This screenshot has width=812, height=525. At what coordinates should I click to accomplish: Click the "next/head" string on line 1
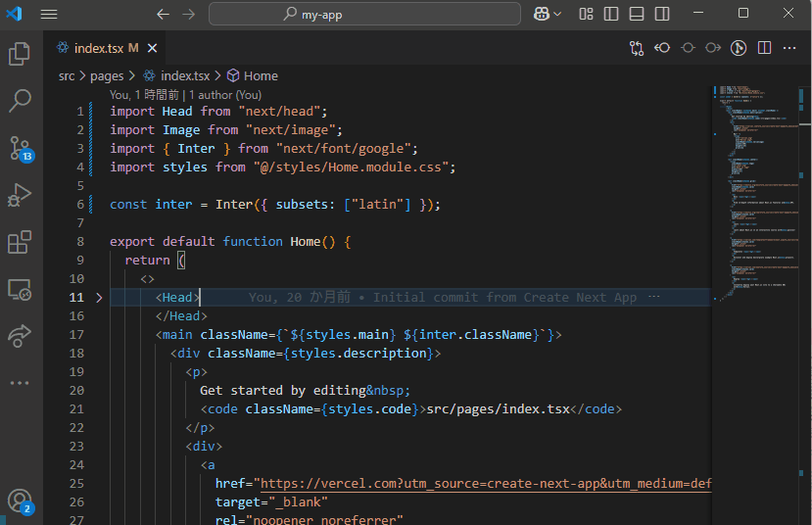pos(279,112)
